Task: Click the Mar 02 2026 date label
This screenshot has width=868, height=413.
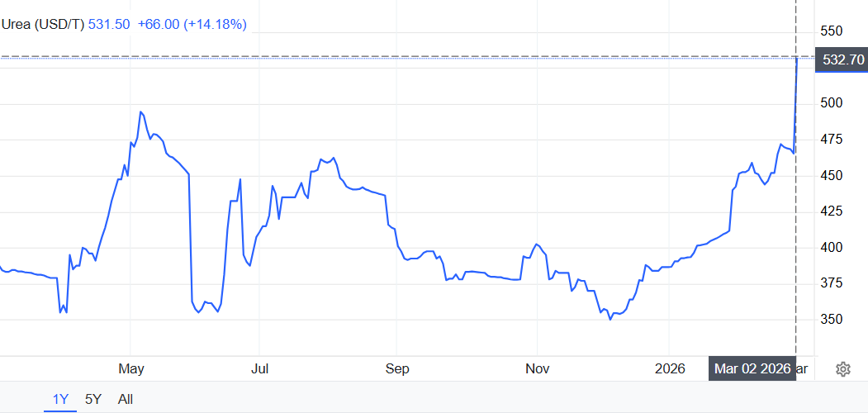Action: pos(751,368)
